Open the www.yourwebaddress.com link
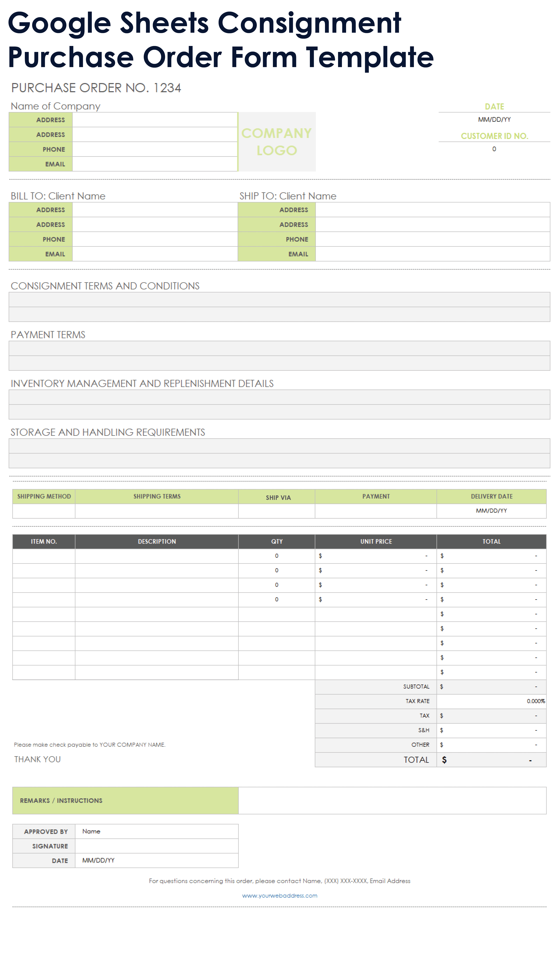Image resolution: width=560 pixels, height=953 pixels. tap(280, 895)
